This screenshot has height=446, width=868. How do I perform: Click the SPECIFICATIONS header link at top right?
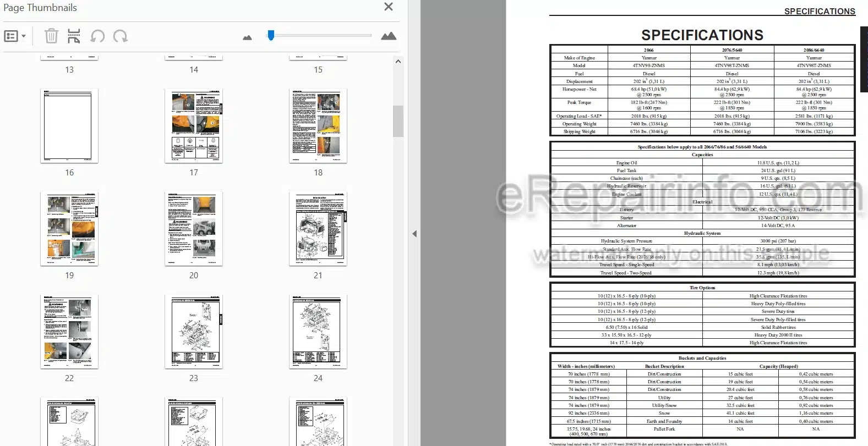pos(820,11)
